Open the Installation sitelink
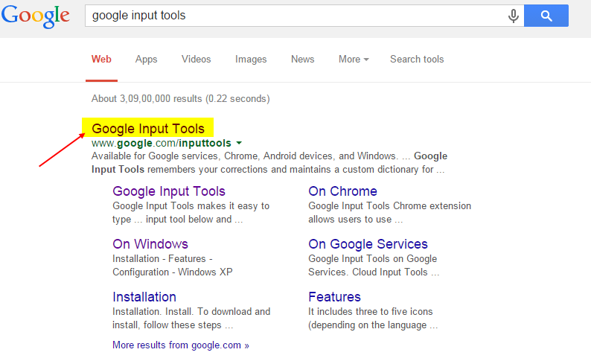Image resolution: width=591 pixels, height=364 pixels. pyautogui.click(x=144, y=297)
